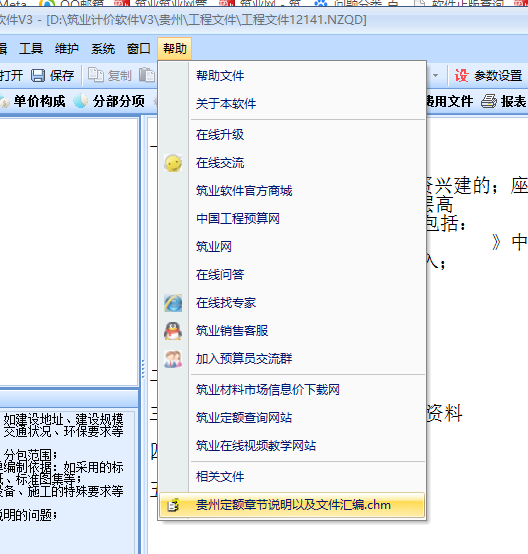Image resolution: width=528 pixels, height=554 pixels.
Task: Click the 工具 menu in menu bar
Action: pyautogui.click(x=31, y=48)
